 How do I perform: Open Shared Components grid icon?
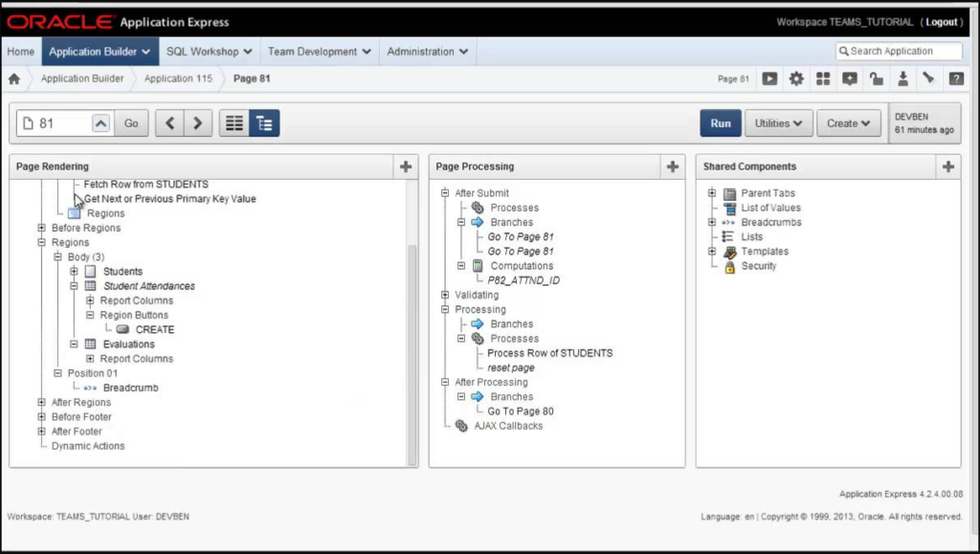click(x=823, y=78)
